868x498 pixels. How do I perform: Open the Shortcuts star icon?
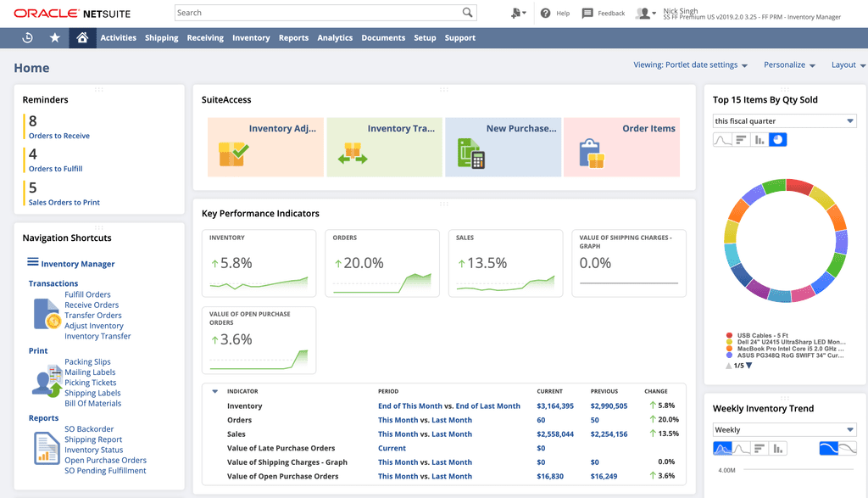[55, 37]
